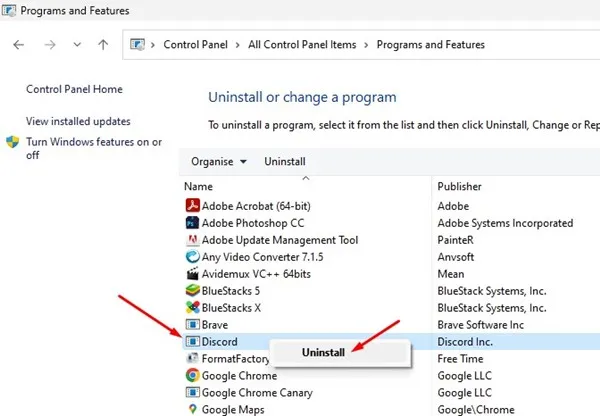Click the BlueStacks 5 icon

192,290
